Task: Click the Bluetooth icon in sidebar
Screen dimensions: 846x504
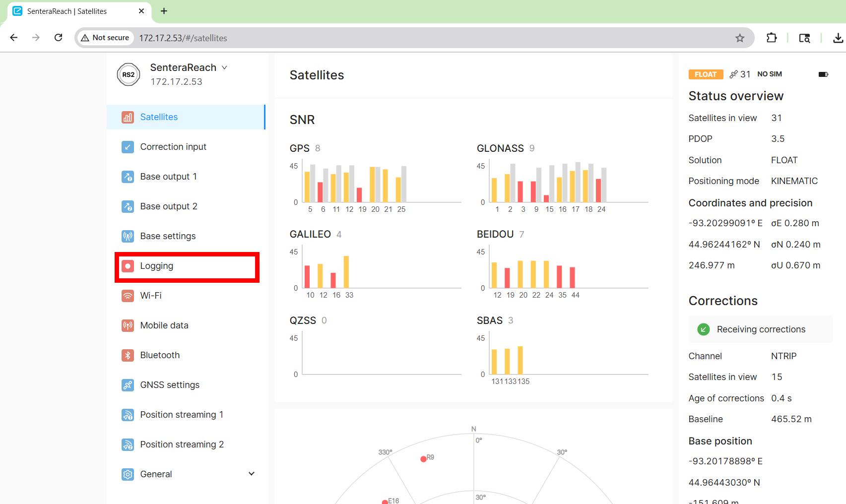Action: (128, 355)
